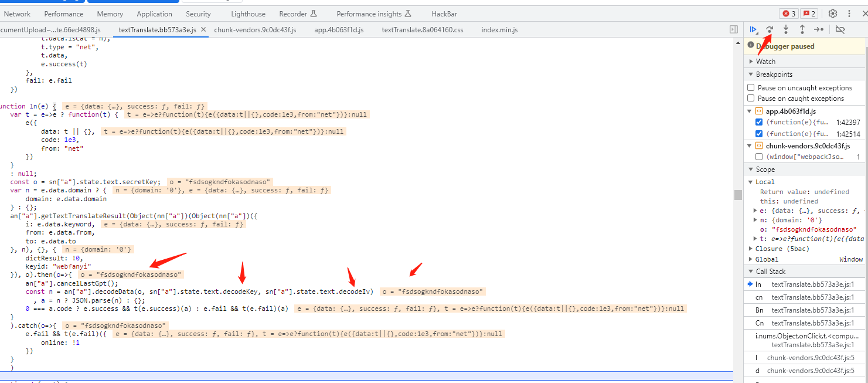This screenshot has width=868, height=383.
Task: Expand scope variable t
Action: click(755, 239)
